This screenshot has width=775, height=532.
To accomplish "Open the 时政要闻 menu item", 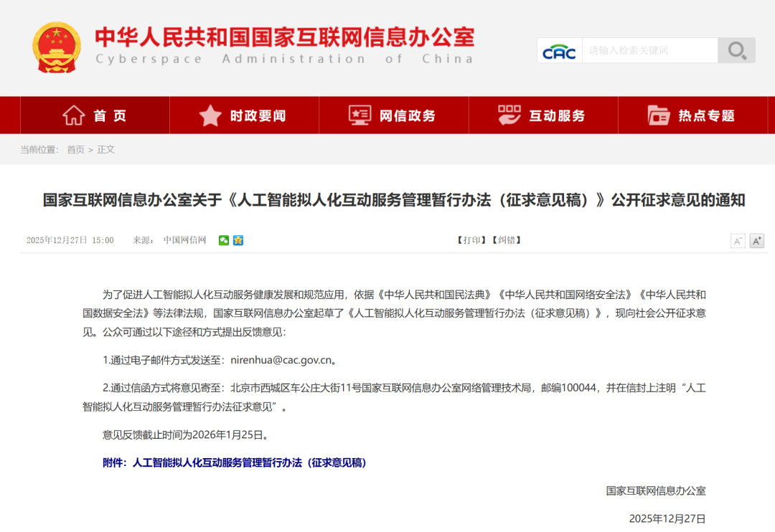I will 258,115.
